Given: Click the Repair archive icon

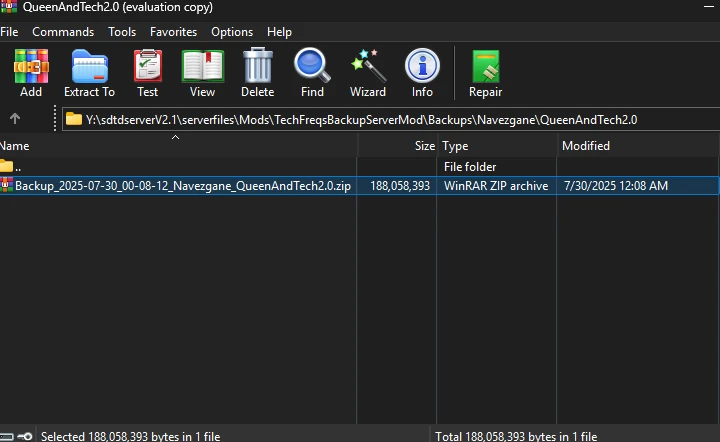Looking at the screenshot, I should coord(485,67).
